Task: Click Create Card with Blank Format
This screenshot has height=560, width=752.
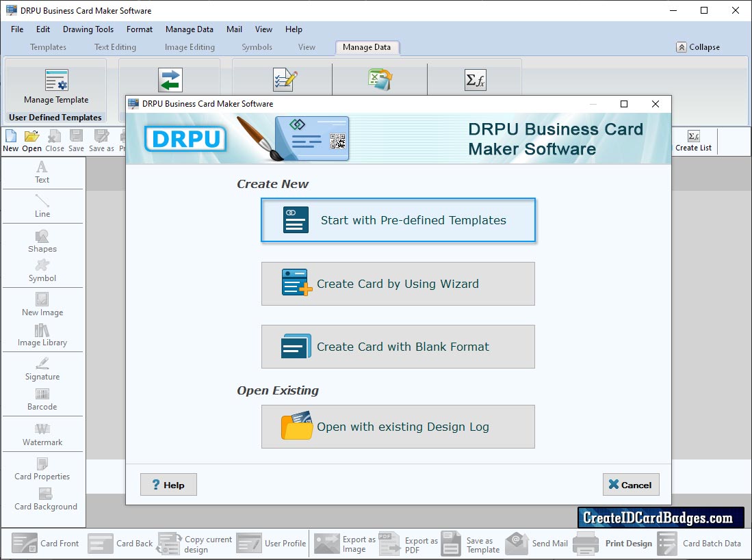Action: (398, 347)
